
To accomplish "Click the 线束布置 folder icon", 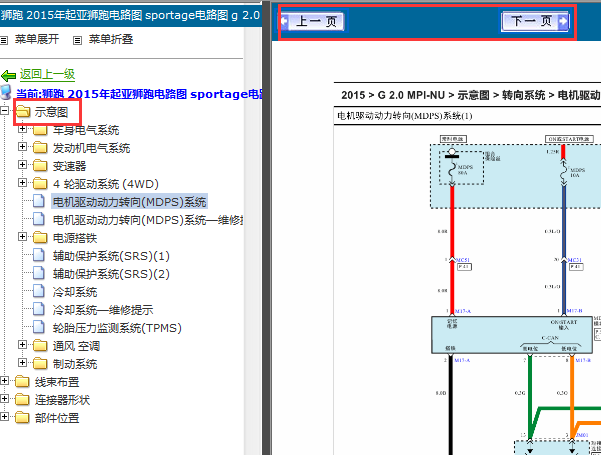I will pyautogui.click(x=22, y=381).
